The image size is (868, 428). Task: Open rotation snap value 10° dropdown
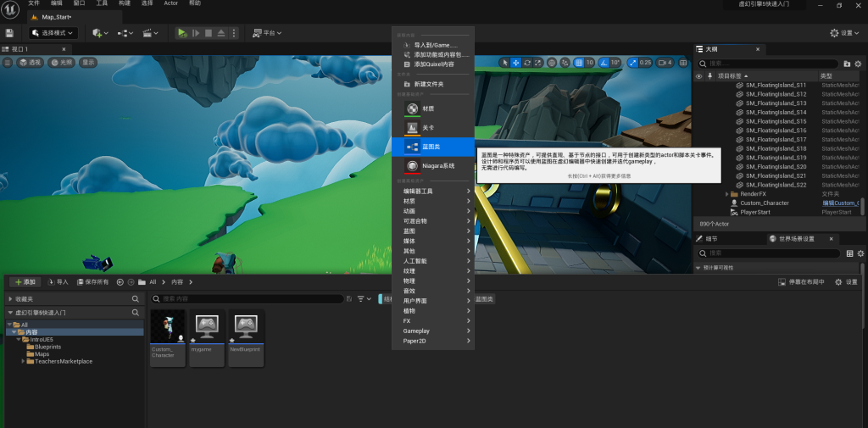pyautogui.click(x=615, y=63)
